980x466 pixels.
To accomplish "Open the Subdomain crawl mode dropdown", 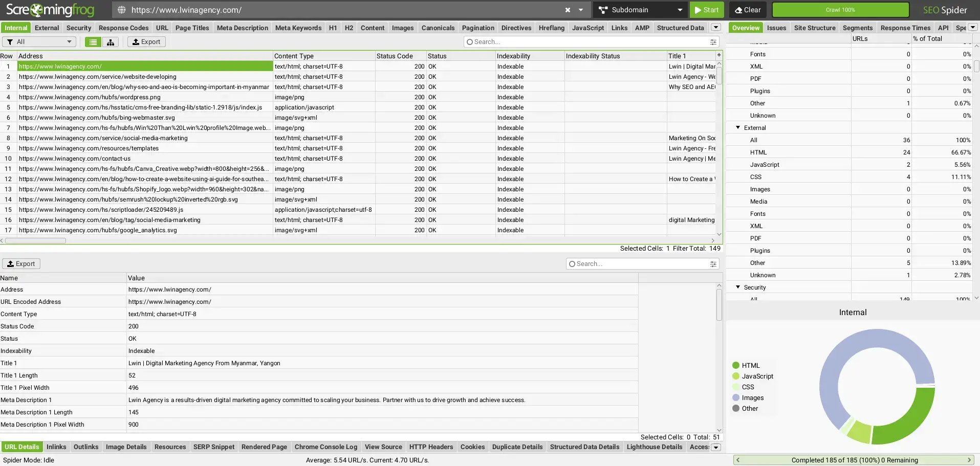I will click(x=640, y=10).
